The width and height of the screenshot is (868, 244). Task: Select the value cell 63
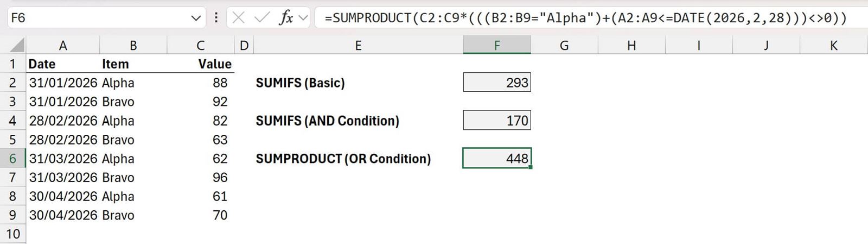(201, 140)
